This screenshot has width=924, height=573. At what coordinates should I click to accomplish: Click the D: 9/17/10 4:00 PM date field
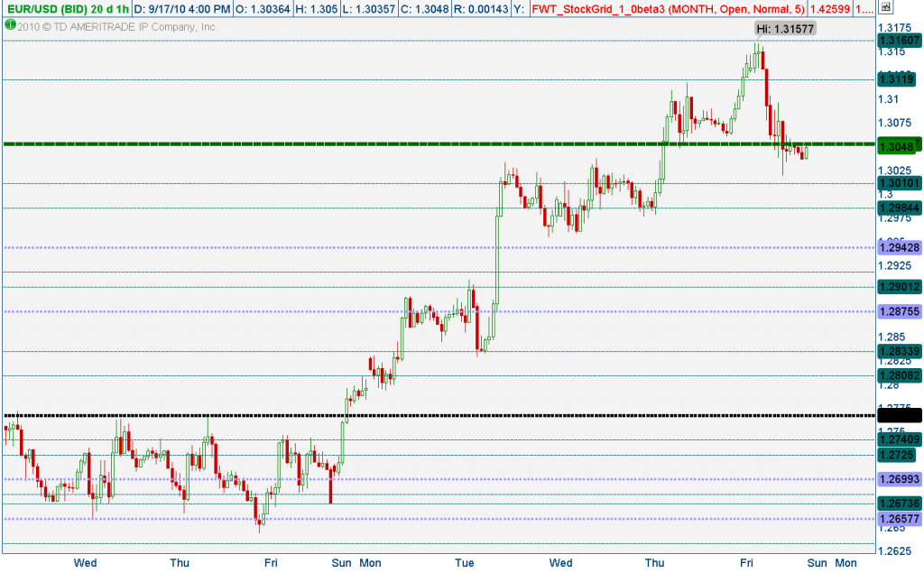[x=182, y=9]
